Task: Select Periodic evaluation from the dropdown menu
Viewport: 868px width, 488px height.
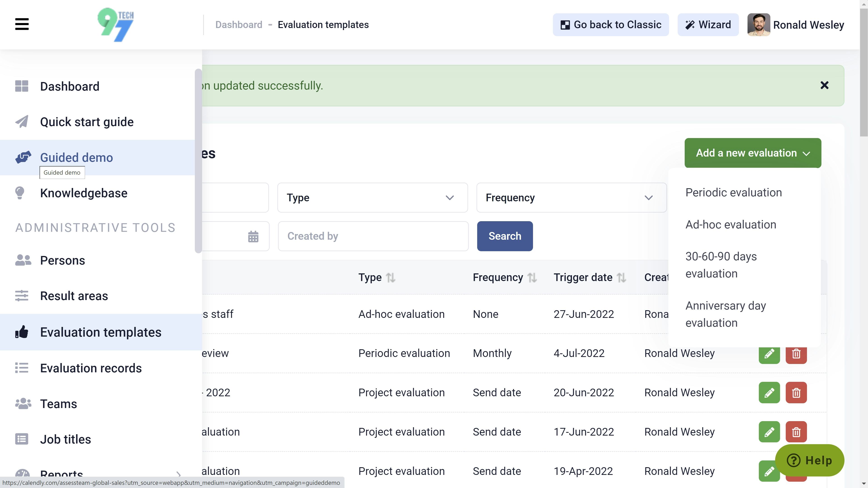Action: click(733, 193)
